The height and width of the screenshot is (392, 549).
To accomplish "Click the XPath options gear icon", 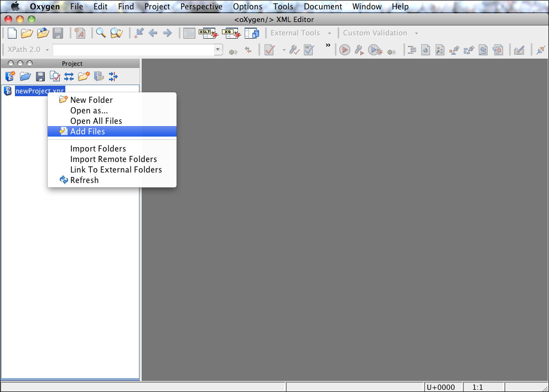I will [233, 52].
